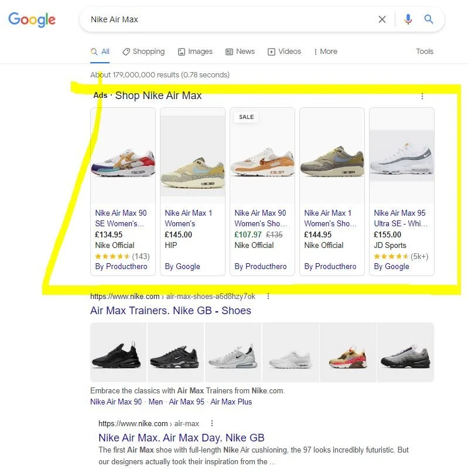Open the Air Max 95 sitelink
Image resolution: width=468 pixels, height=476 pixels.
pyautogui.click(x=186, y=402)
